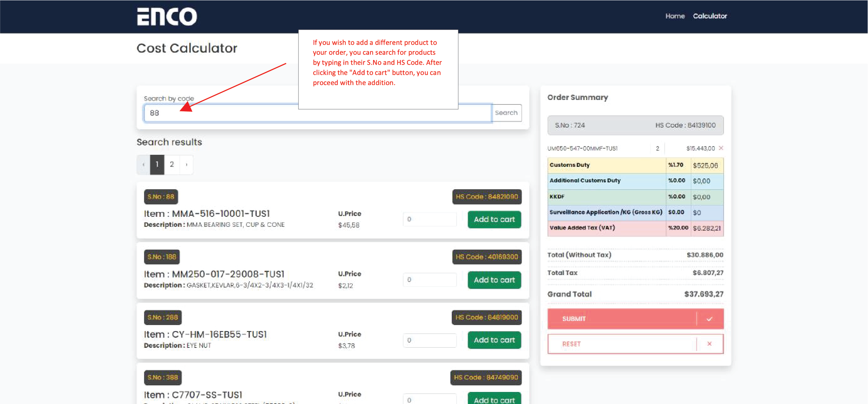Open the Home navigation link
The width and height of the screenshot is (868, 404).
675,16
